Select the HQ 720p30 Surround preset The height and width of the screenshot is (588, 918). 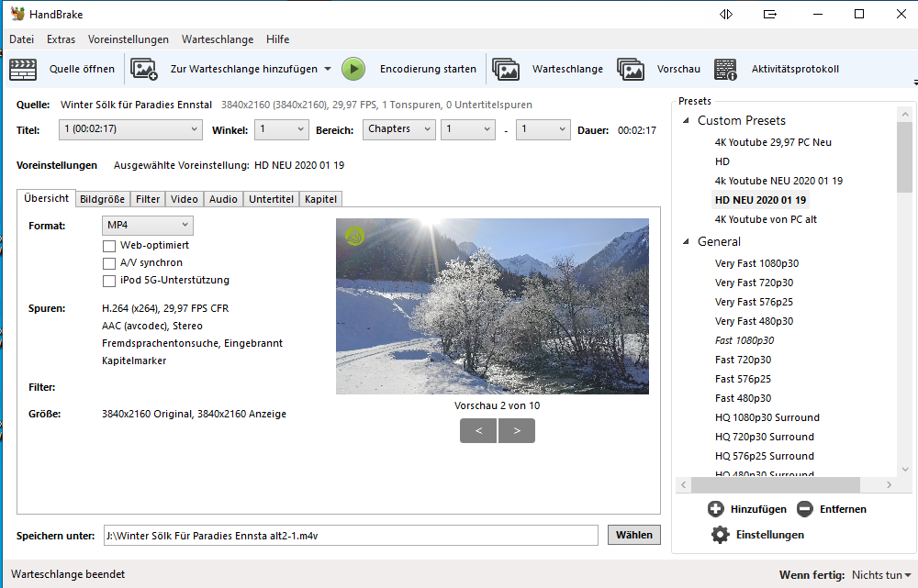[x=764, y=437]
